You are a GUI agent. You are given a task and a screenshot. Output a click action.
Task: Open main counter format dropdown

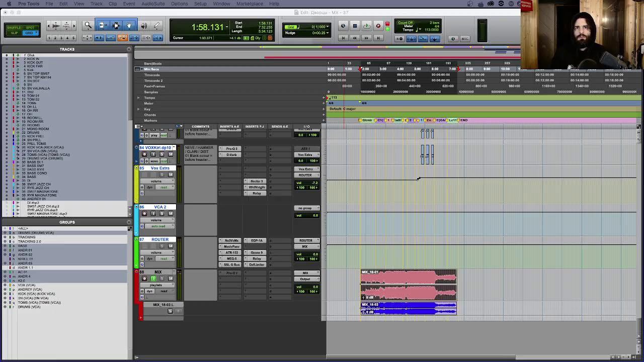coord(227,27)
